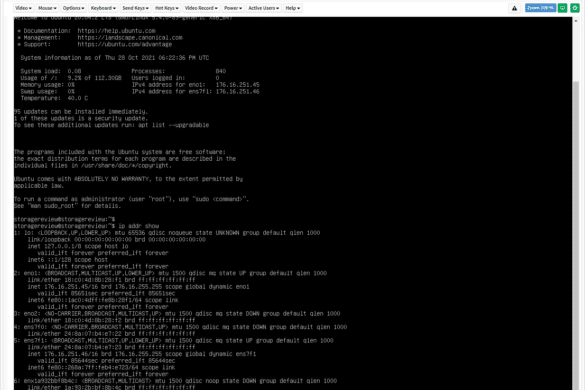Open the Hot Keys dropdown
This screenshot has height=390, width=585.
click(x=167, y=8)
